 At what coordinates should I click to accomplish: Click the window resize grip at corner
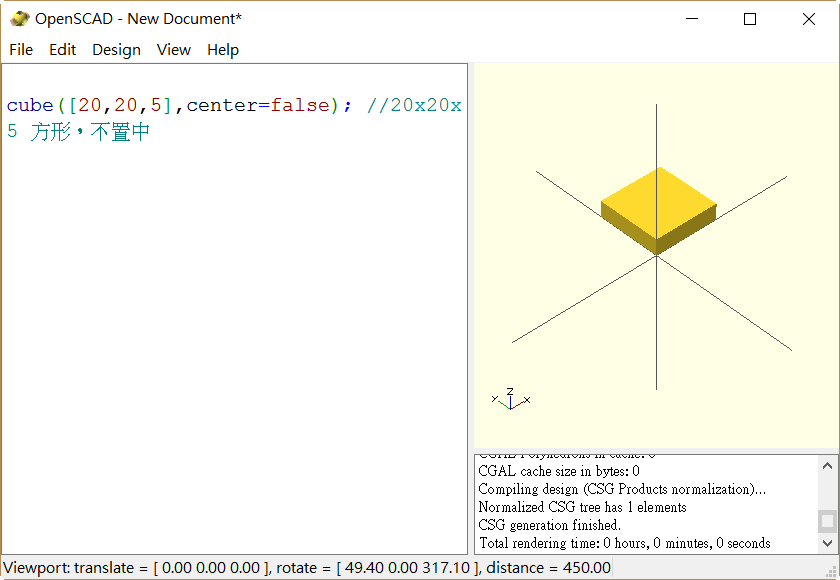coord(832,572)
